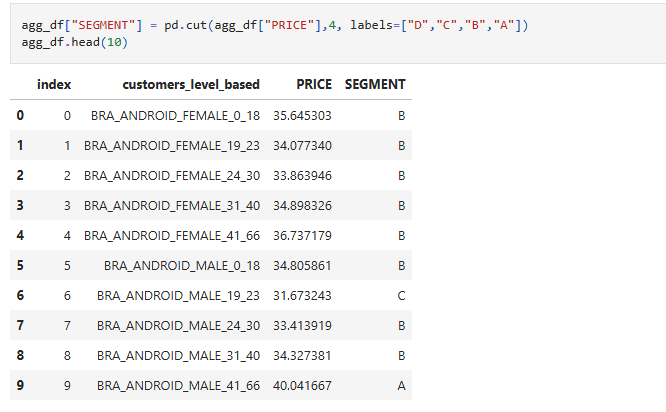Select the BRA_ANDROID_MALE_0_18 cell

[x=182, y=265]
